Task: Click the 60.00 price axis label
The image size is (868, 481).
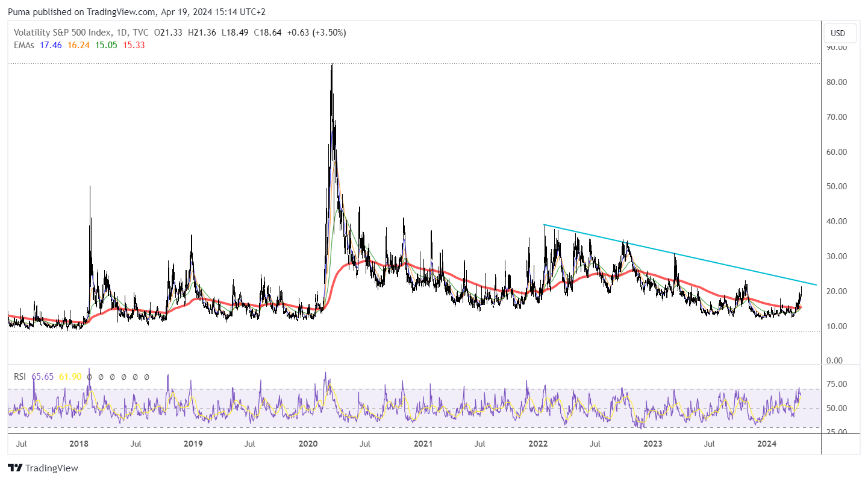Action: 837,152
